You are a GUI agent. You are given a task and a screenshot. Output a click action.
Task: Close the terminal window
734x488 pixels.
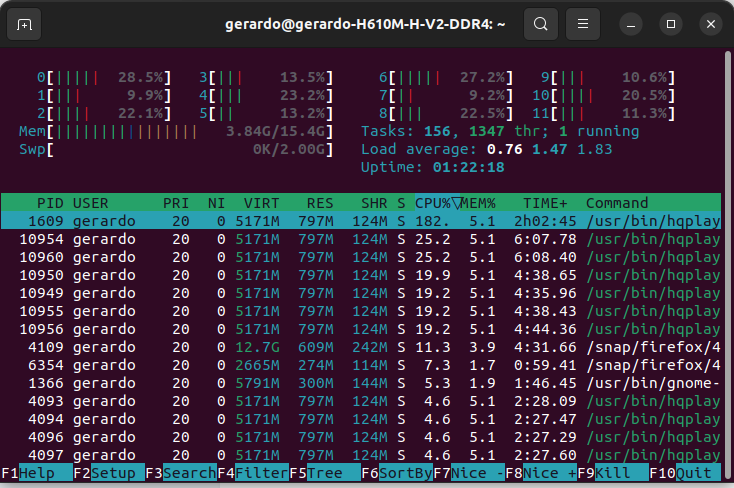click(708, 23)
